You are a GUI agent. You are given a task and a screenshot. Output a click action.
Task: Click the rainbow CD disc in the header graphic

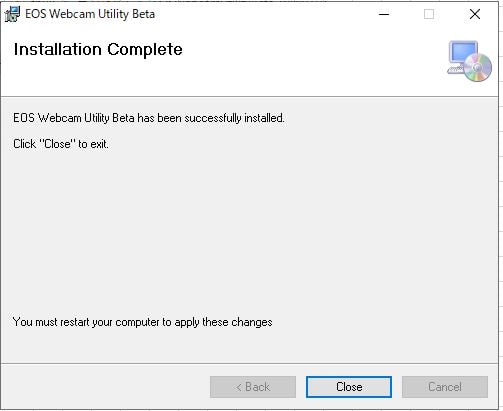pos(478,67)
